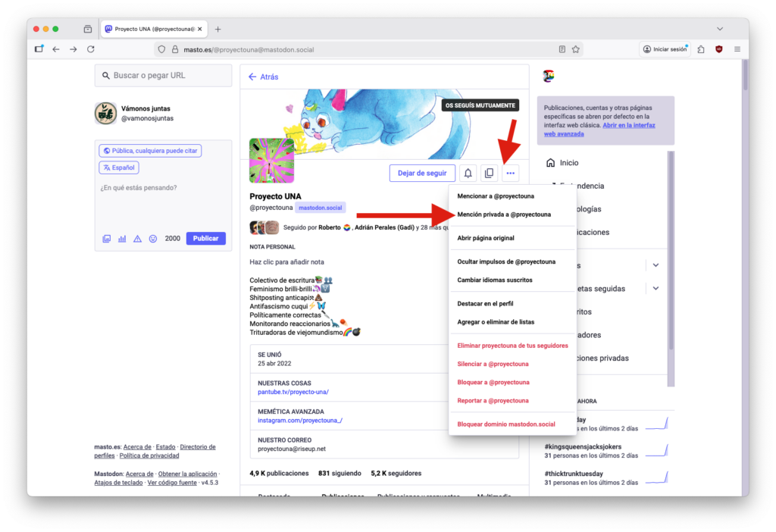Open the Español language selector
Screen dimensions: 776x532
[119, 167]
